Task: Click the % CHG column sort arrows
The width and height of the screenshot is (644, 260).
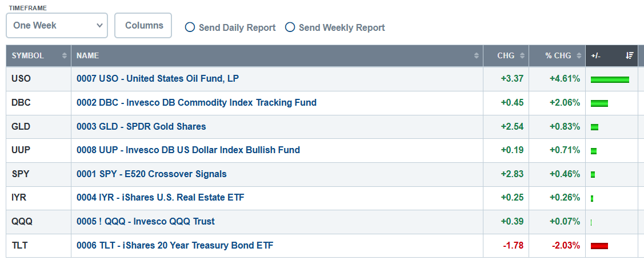Action: (x=578, y=56)
